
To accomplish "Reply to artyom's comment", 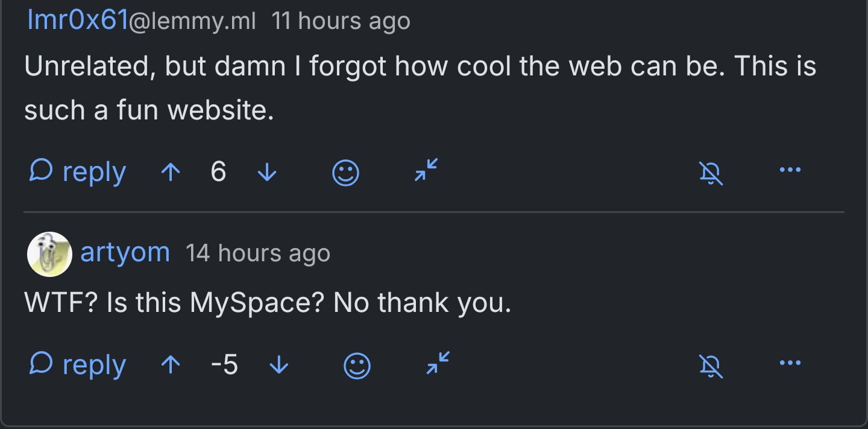I will [93, 364].
